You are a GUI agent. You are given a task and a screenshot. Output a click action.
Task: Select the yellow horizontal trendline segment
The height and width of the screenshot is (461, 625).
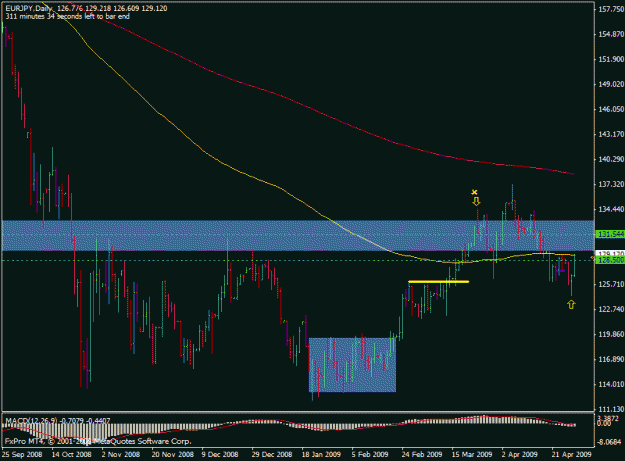pyautogui.click(x=438, y=282)
